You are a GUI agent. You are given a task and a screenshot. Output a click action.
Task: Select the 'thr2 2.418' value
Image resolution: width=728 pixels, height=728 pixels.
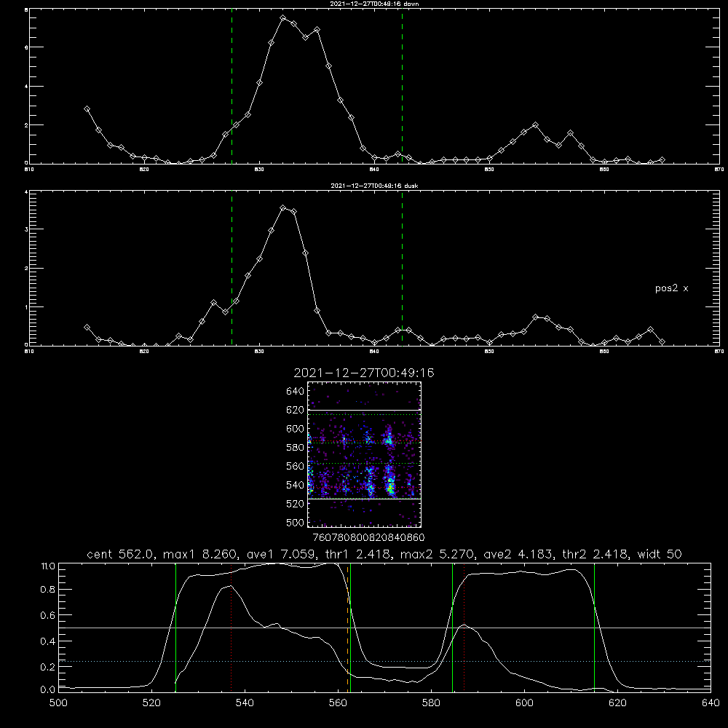[x=595, y=554]
